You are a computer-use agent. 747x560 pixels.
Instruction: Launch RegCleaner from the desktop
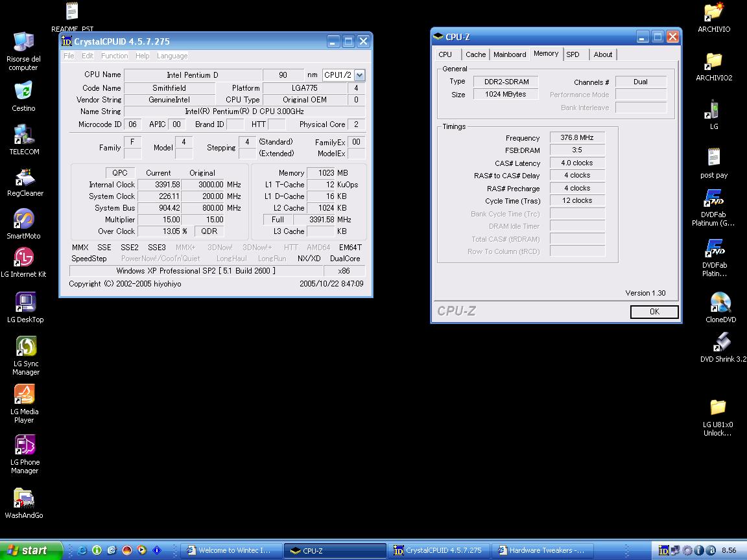[24, 177]
